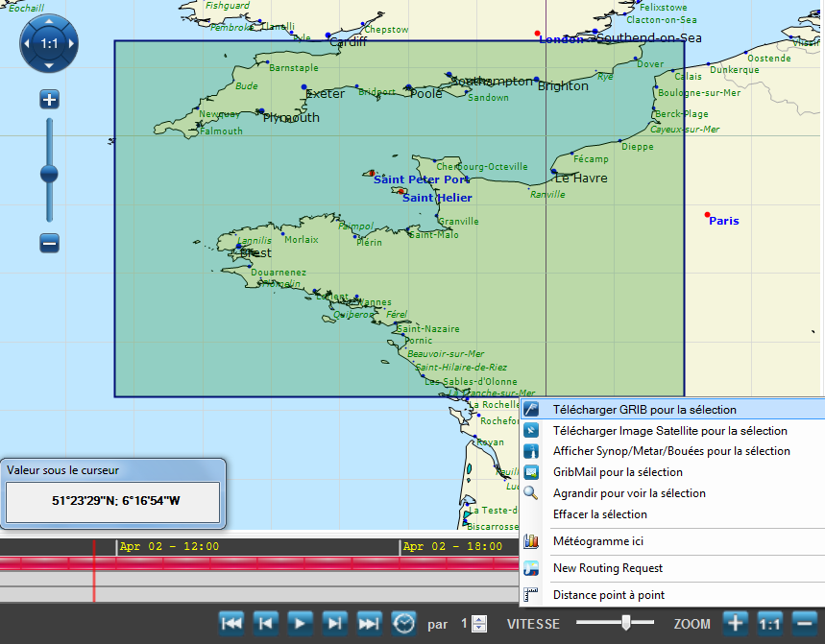825x644 pixels.
Task: Pan map up with compass arrow
Action: (49, 21)
